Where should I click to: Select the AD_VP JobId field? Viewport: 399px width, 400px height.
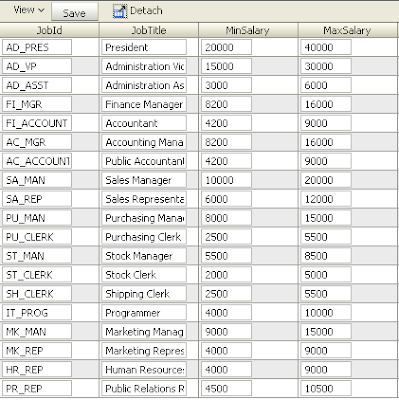[37, 66]
